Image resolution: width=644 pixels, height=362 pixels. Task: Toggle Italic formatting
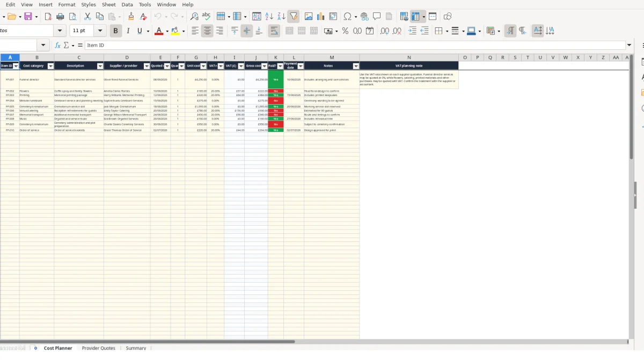coord(128,31)
